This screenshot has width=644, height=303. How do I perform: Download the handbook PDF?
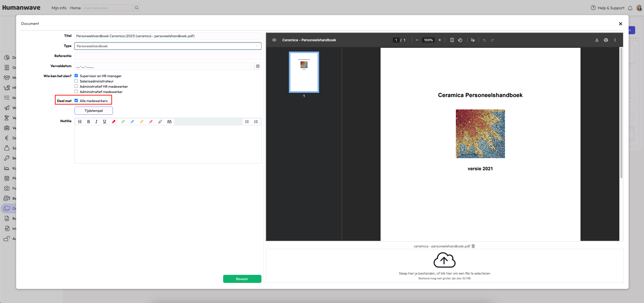click(597, 40)
